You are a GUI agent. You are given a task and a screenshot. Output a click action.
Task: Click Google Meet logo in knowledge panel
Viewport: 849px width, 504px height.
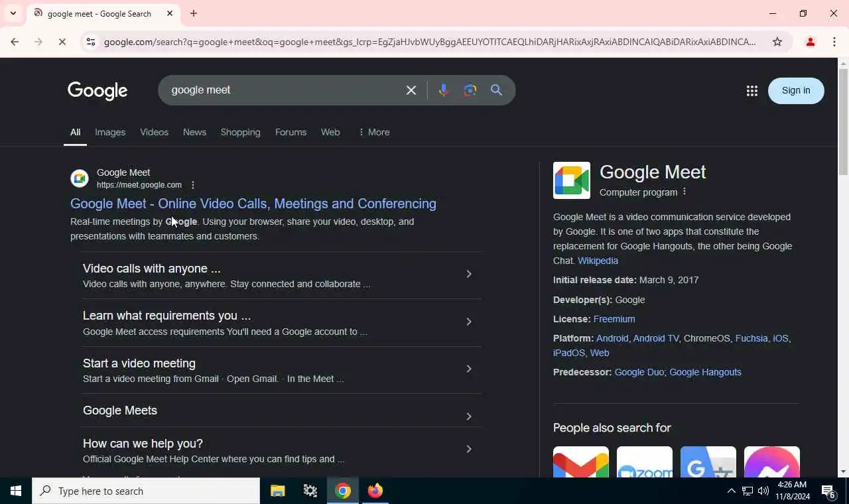(x=572, y=180)
